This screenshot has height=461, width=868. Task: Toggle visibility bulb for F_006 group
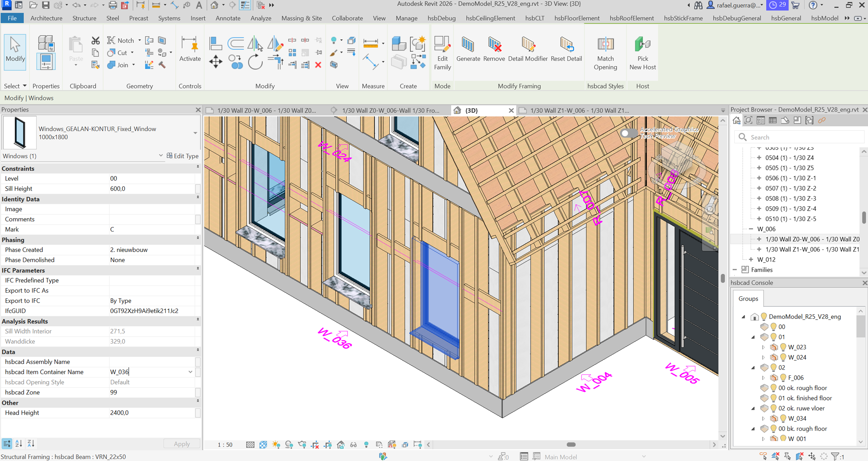point(784,377)
